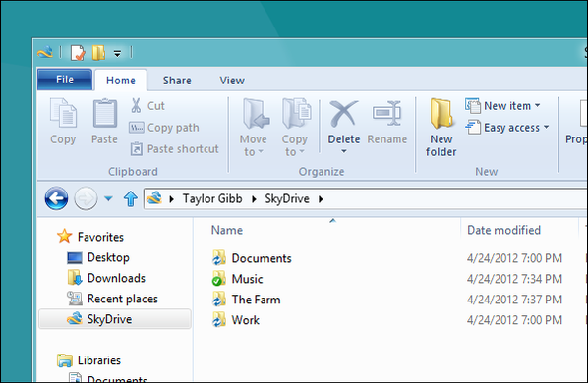Click the Paste clipboard button
Screen dimensions: 588x383
[x=104, y=122]
